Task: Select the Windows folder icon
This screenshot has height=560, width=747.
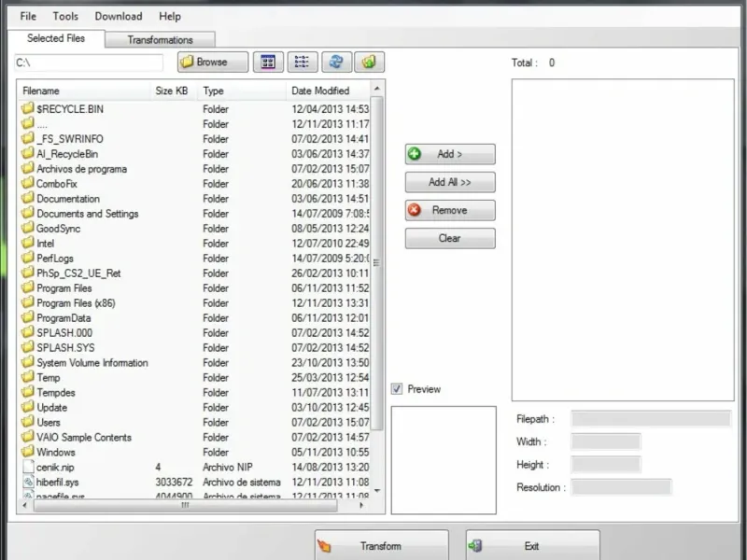Action: [28, 452]
